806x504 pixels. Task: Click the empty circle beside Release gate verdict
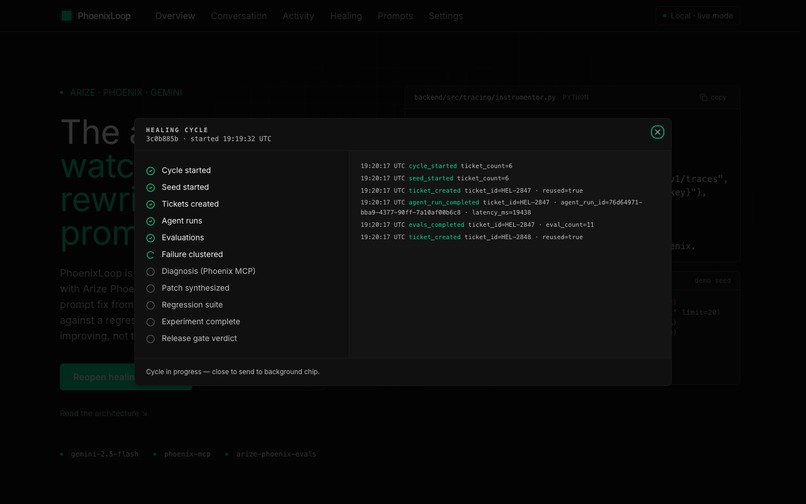151,339
